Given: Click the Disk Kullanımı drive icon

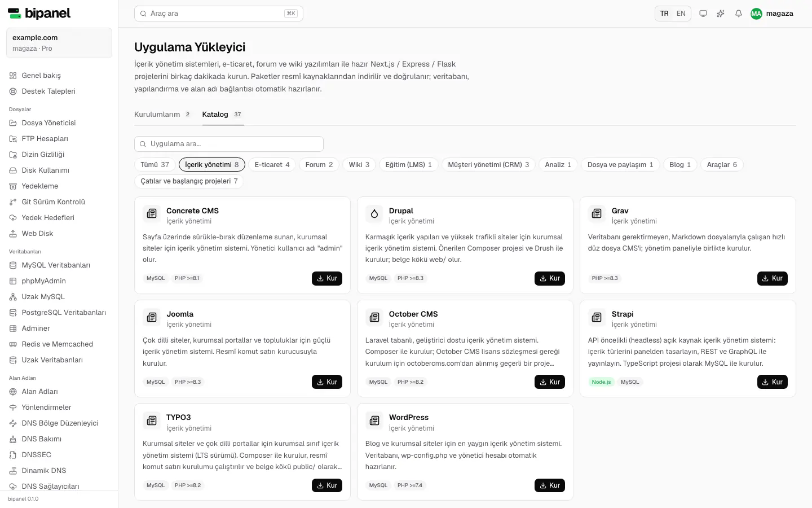Looking at the screenshot, I should 13,170.
